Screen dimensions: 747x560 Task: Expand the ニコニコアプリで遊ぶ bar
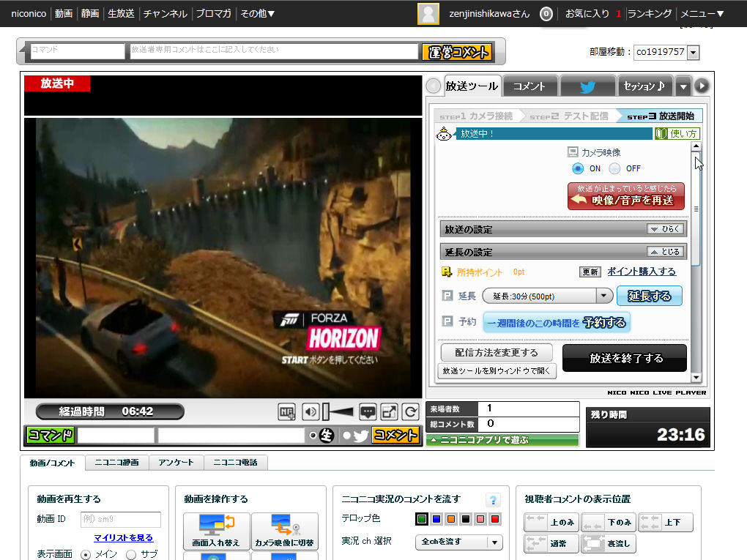(502, 440)
